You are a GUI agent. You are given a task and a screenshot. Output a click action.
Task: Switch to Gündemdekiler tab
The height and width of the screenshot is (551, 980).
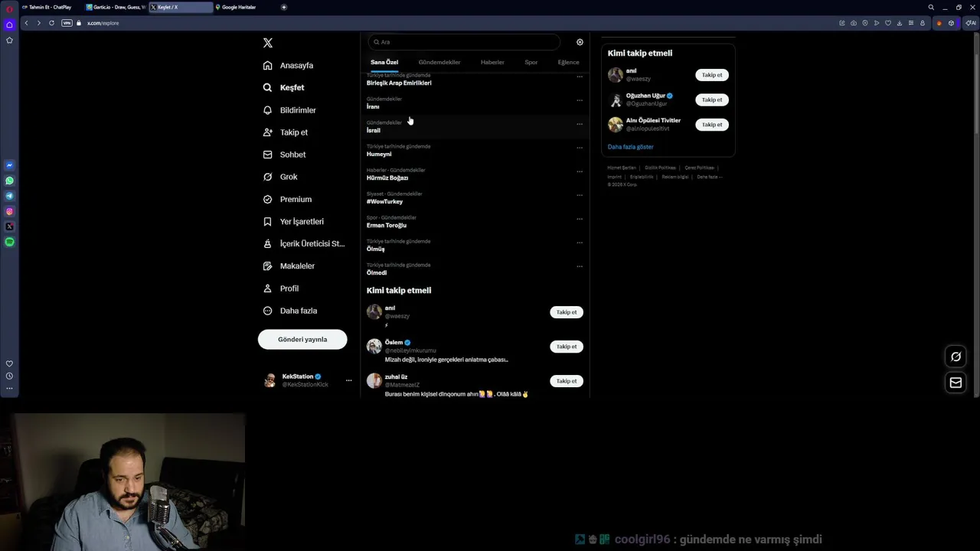(x=439, y=62)
